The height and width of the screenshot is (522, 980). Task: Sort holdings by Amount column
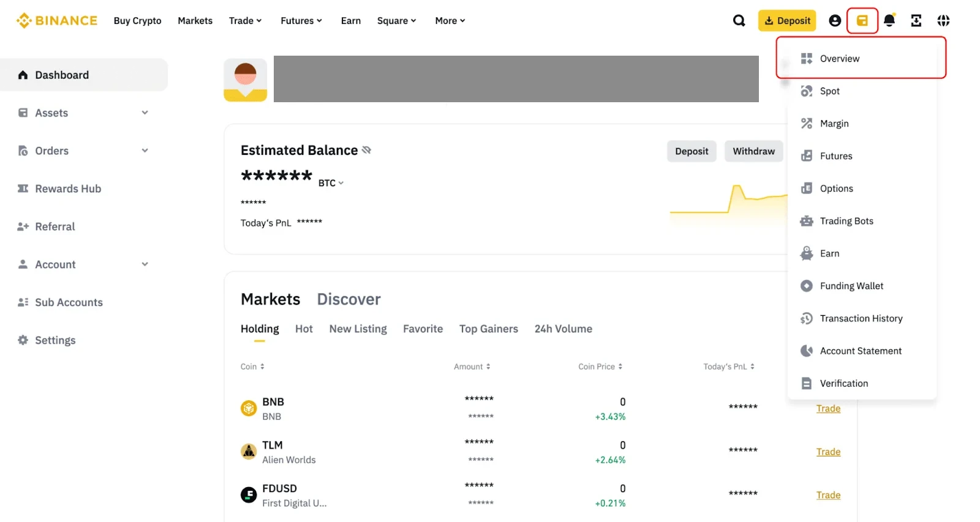pos(472,367)
